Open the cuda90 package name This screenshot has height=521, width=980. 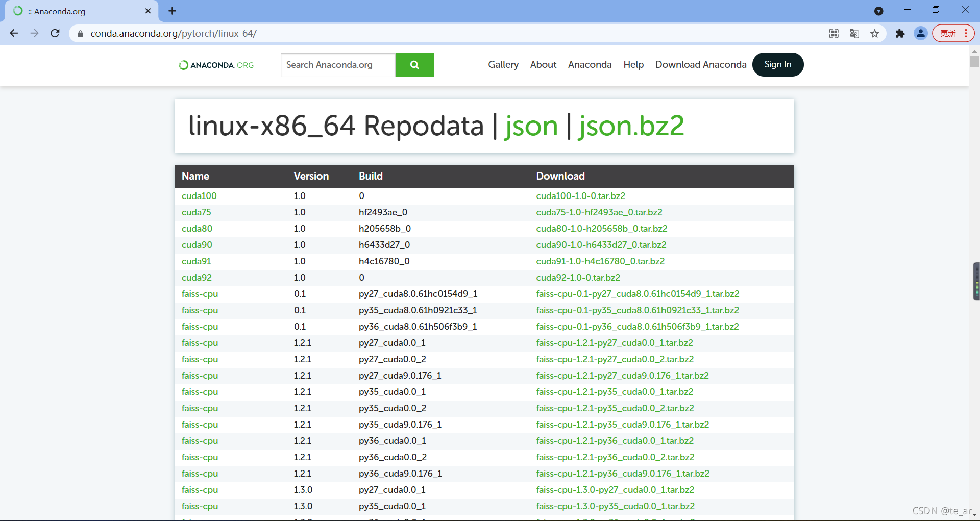point(197,245)
